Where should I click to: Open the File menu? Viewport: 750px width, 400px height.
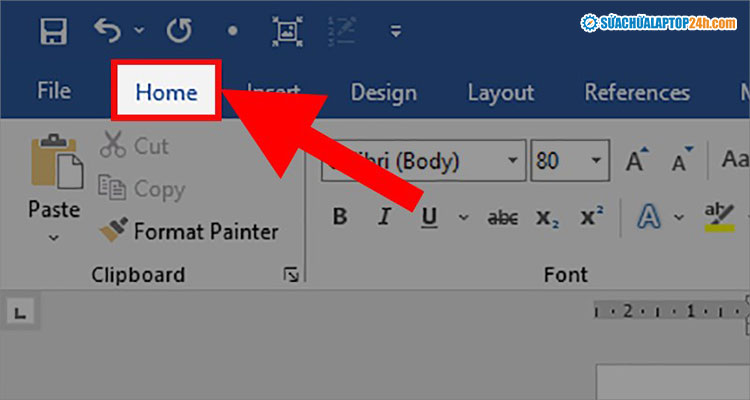53,92
